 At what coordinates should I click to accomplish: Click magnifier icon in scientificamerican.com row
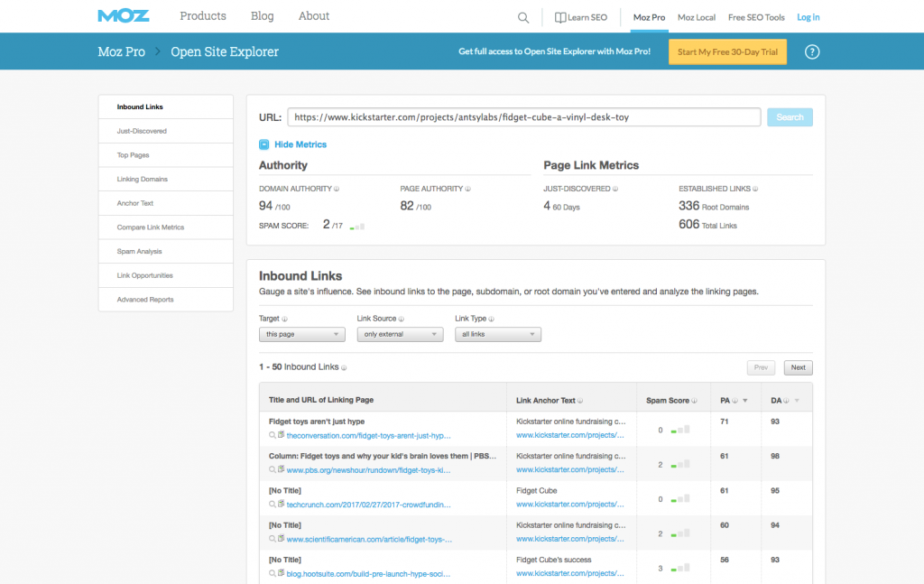click(x=273, y=539)
